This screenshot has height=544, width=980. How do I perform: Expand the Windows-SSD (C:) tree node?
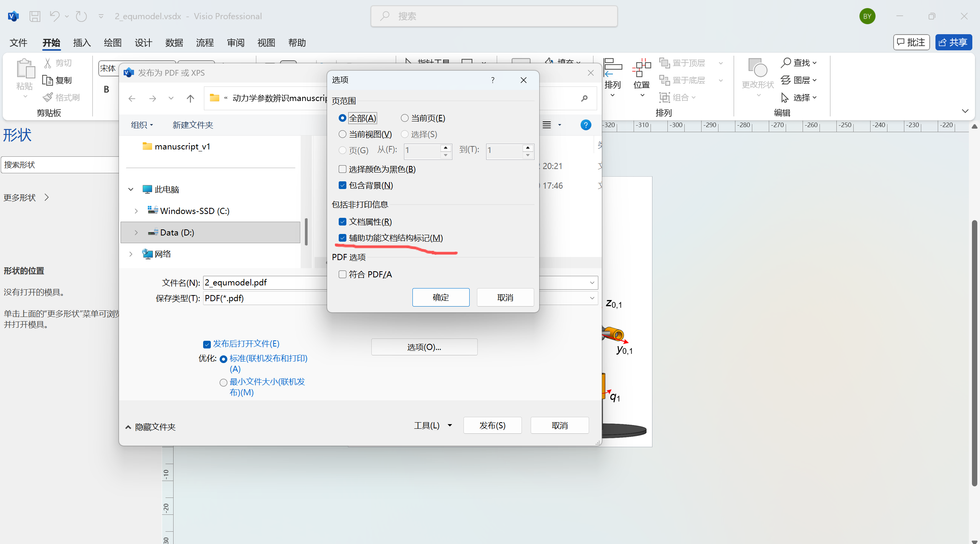(136, 211)
